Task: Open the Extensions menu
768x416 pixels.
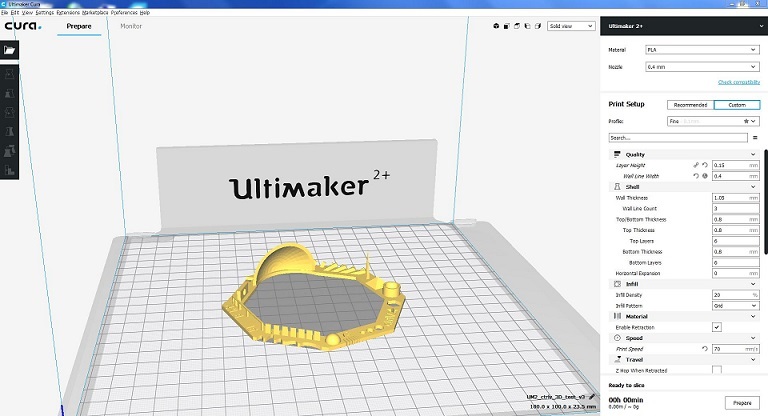Action: (x=68, y=12)
